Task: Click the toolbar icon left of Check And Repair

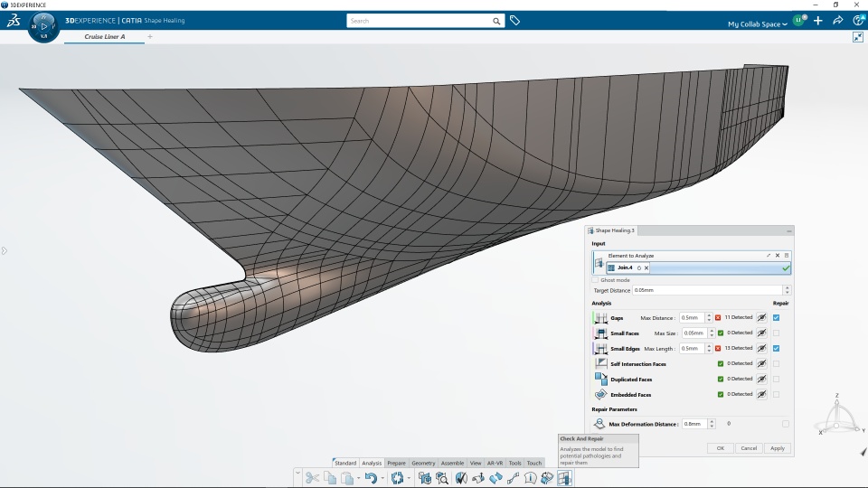Action: [x=547, y=478]
